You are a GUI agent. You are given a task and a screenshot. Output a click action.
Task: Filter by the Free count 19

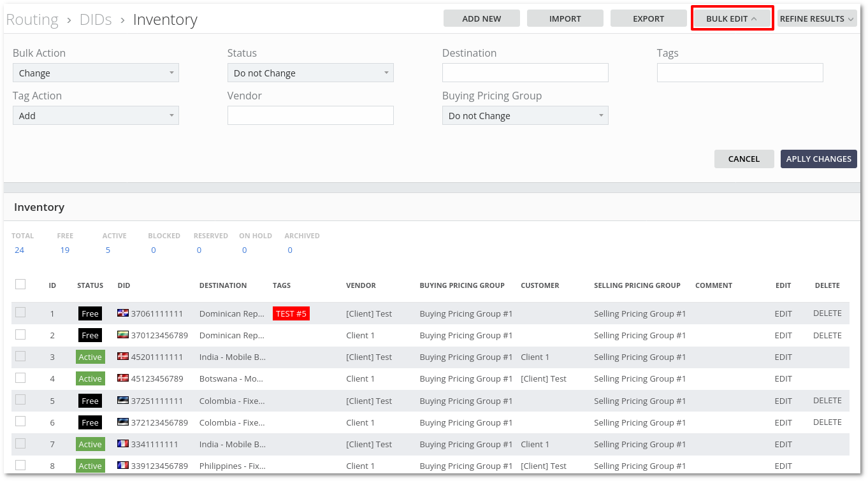[x=65, y=250]
